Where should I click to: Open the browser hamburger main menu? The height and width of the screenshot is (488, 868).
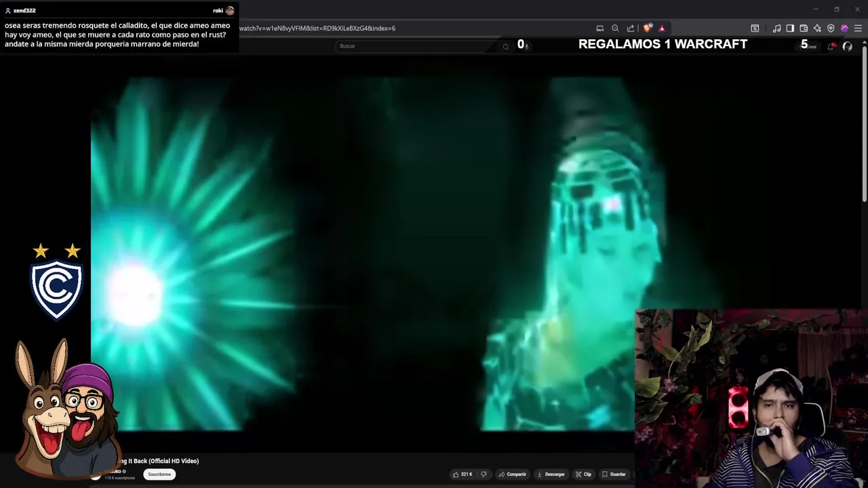858,28
